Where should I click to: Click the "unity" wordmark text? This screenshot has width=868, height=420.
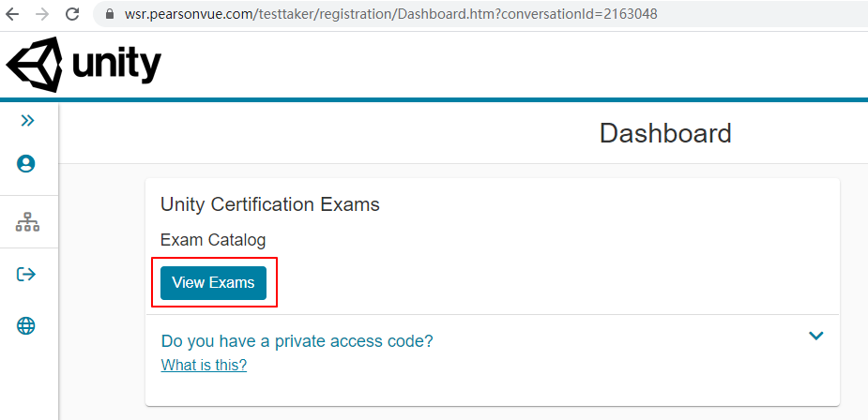116,65
